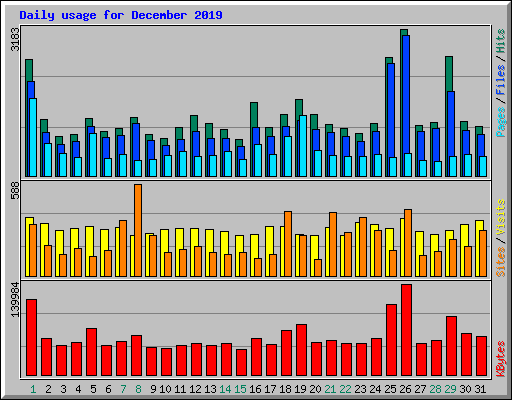Click the cyan pages bar for day 1
The image size is (512, 400).
pos(33,137)
